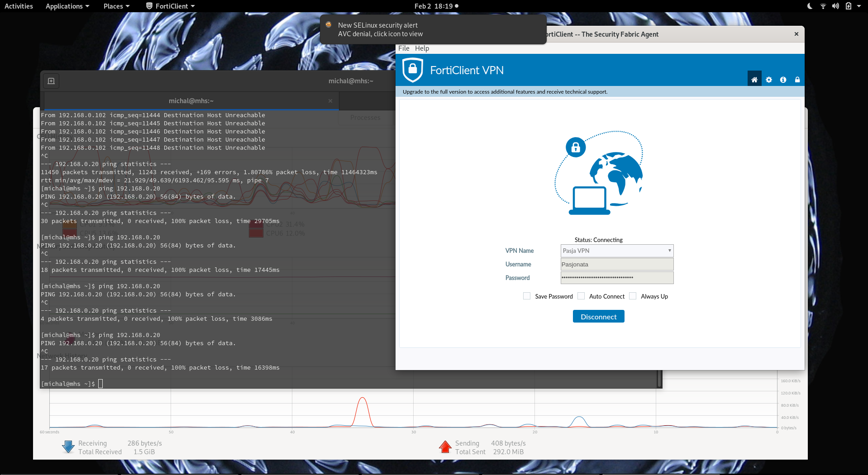Image resolution: width=868 pixels, height=475 pixels.
Task: Click the "FortiClient VPN" heading
Action: click(467, 70)
